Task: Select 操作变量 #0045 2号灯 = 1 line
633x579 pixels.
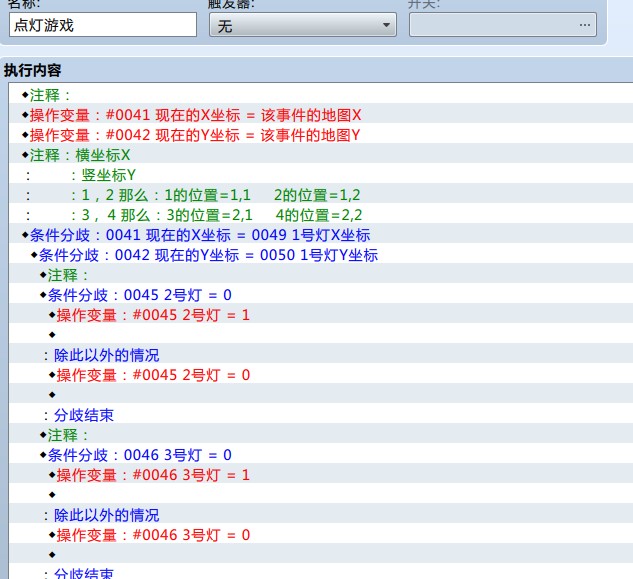Action: pyautogui.click(x=321, y=315)
